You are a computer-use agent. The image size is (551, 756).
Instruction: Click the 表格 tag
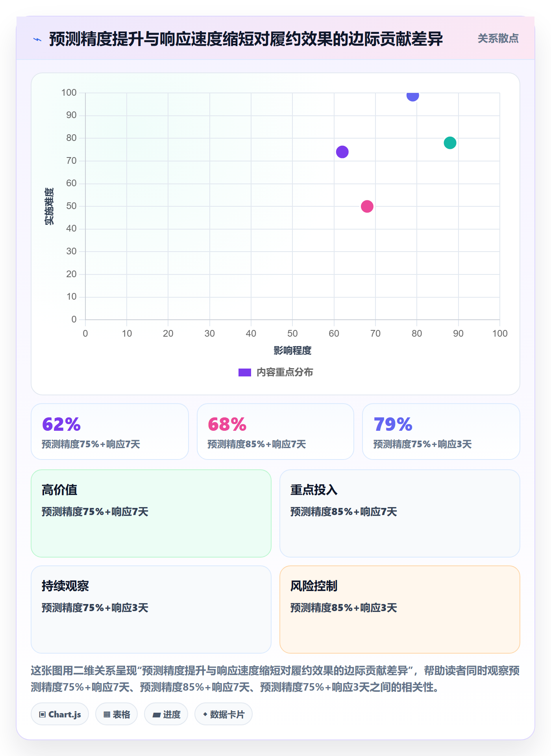click(x=116, y=714)
